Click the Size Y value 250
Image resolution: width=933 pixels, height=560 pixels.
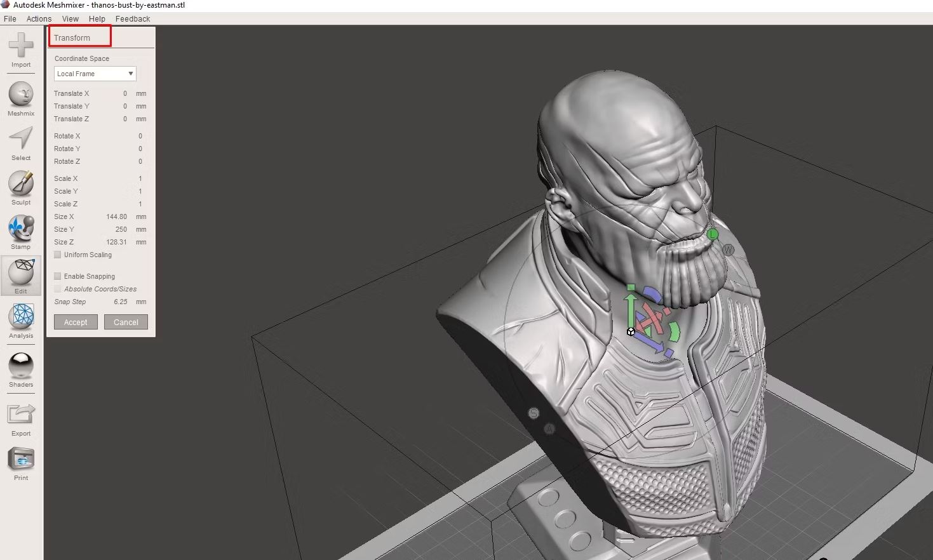coord(121,229)
